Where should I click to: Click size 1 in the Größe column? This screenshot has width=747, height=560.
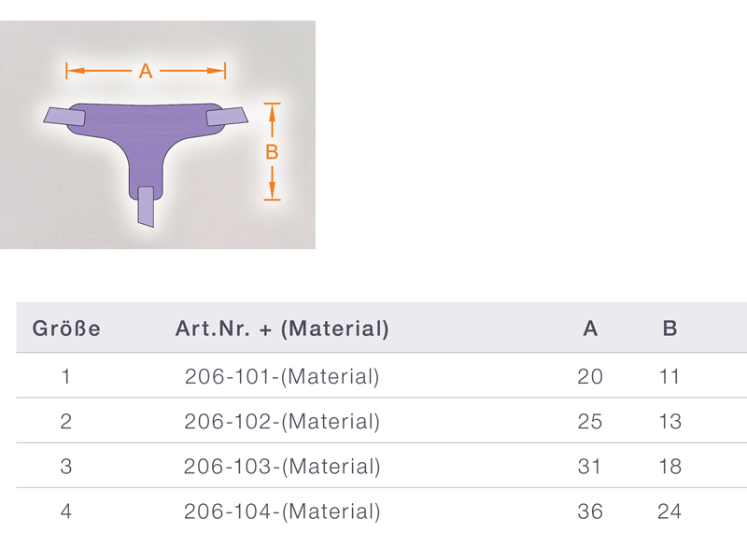[x=65, y=377]
